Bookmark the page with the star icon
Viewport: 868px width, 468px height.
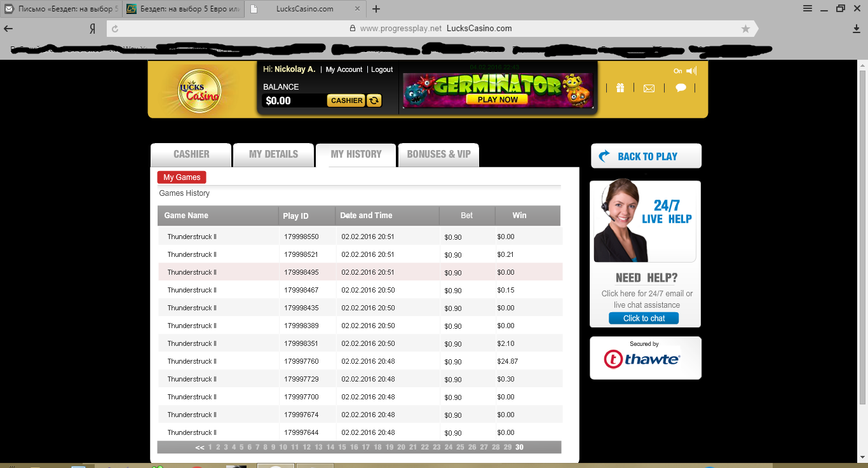(x=745, y=29)
